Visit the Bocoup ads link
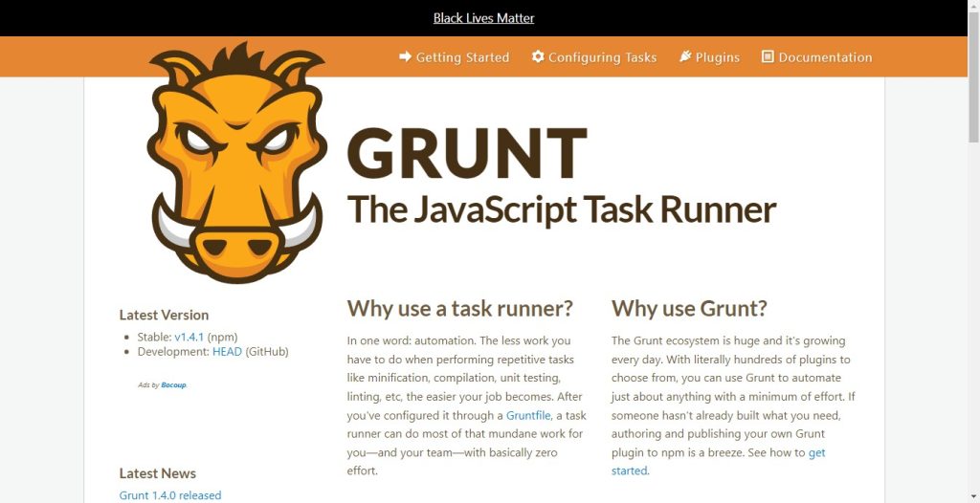Image resolution: width=980 pixels, height=503 pixels. pyautogui.click(x=174, y=385)
